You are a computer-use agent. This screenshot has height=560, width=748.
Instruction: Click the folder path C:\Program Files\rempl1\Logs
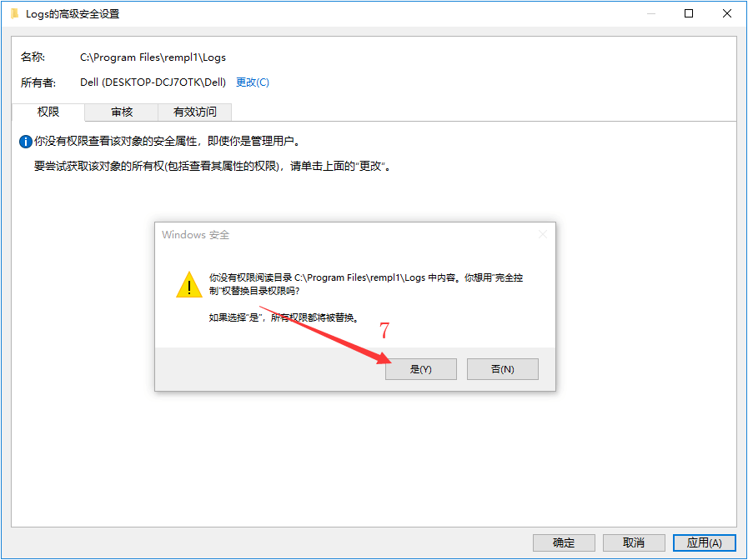[x=153, y=57]
